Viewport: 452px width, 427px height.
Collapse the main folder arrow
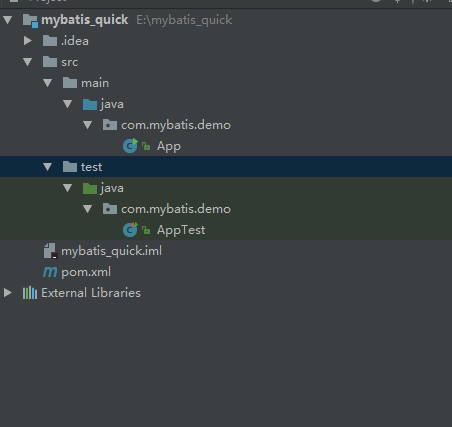[48, 83]
